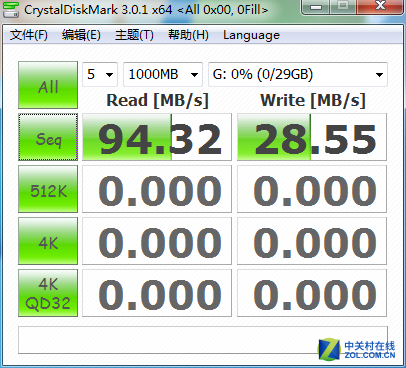
Task: Start the 512K test
Action: coord(48,189)
